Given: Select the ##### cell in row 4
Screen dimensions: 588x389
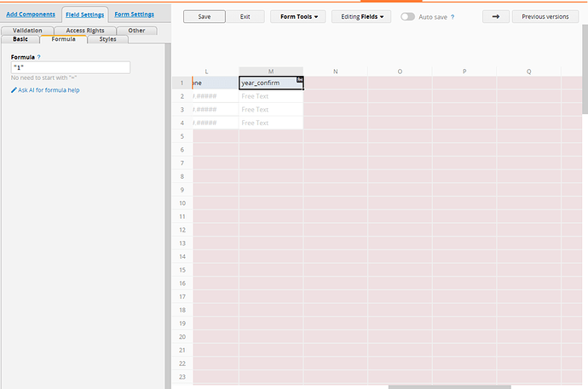Looking at the screenshot, I should [216, 123].
